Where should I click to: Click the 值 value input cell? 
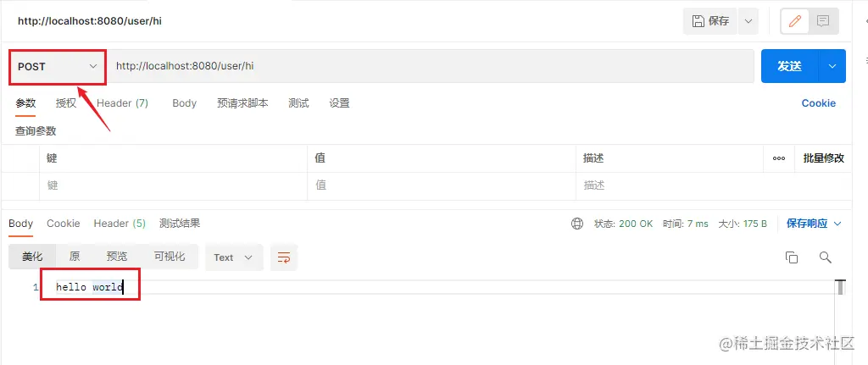click(441, 186)
